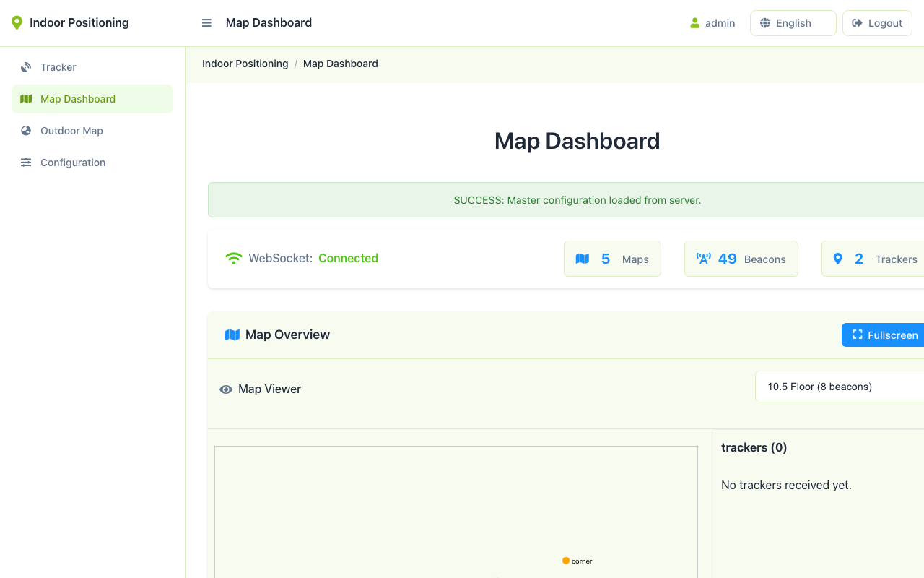Click the blue Fullscreen button
The width and height of the screenshot is (924, 578).
tap(883, 335)
